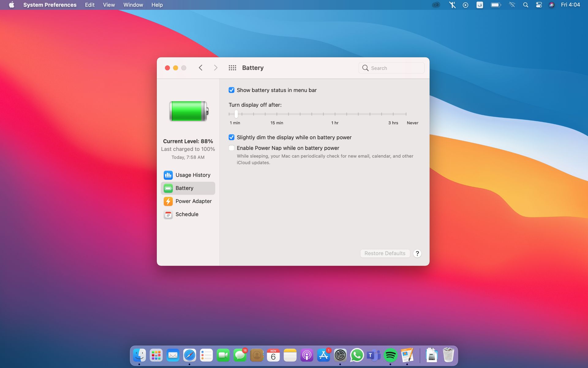588x368 pixels.
Task: Open Safari from the Dock
Action: pos(190,355)
